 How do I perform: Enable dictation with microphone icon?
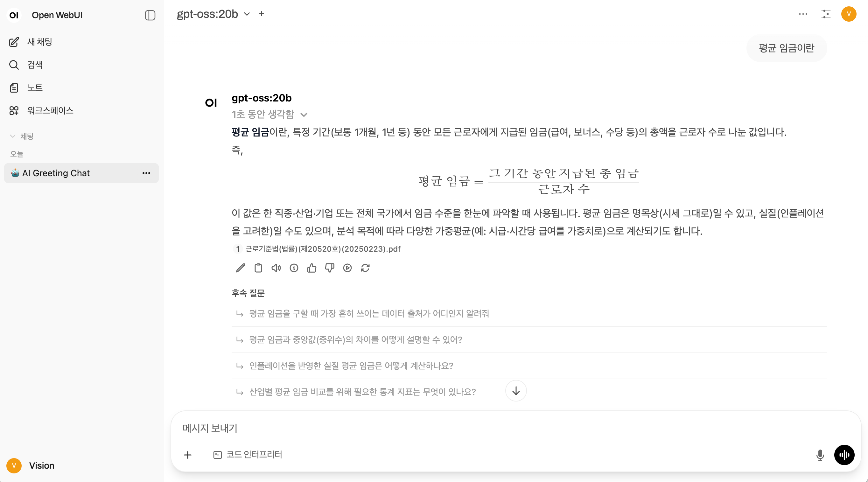click(820, 455)
